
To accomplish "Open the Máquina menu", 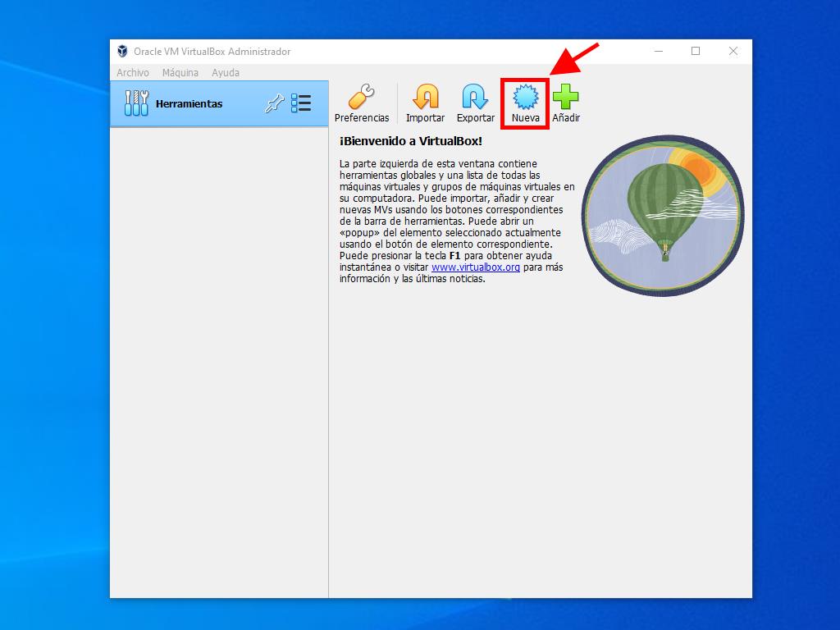I will coord(180,73).
